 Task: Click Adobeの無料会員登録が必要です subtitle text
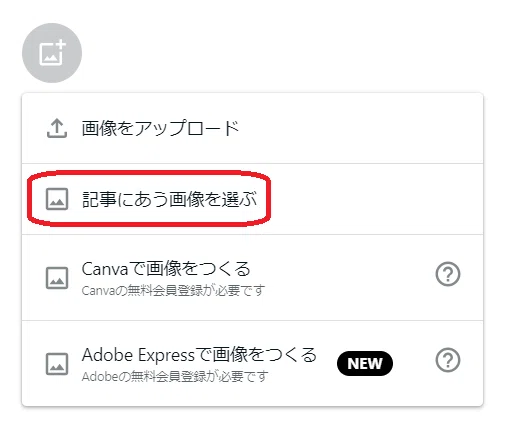(175, 377)
